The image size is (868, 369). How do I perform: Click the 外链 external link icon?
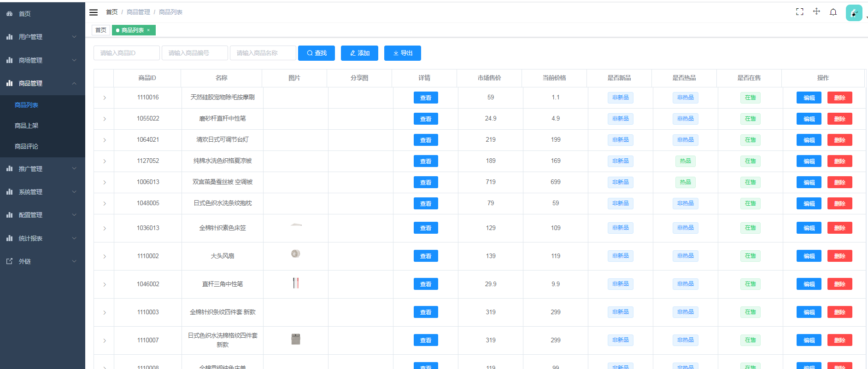click(x=9, y=261)
